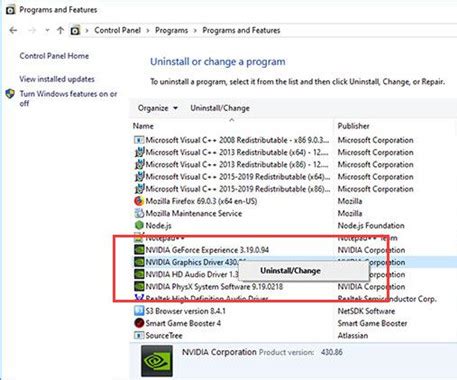Click the forward navigation arrow
This screenshot has height=380, width=457.
click(x=32, y=31)
